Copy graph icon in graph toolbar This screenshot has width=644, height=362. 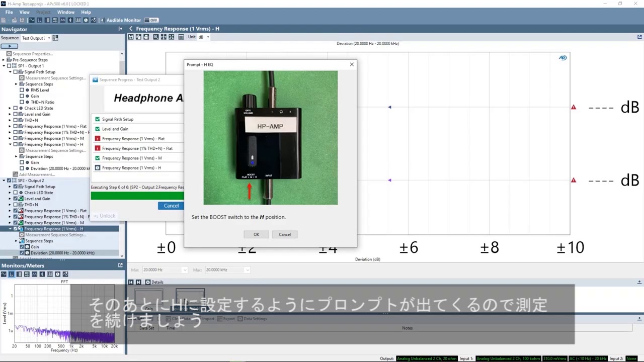click(x=138, y=37)
